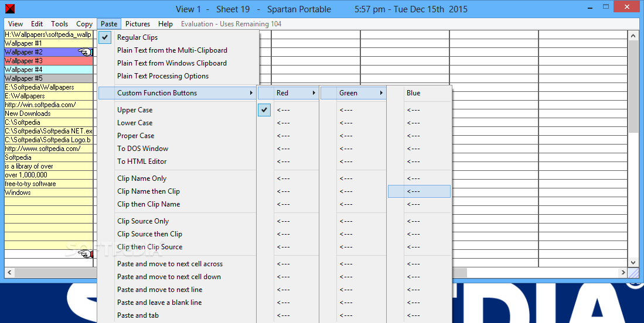Select Paste and move to next cell down
This screenshot has height=323, width=644.
coord(169,277)
